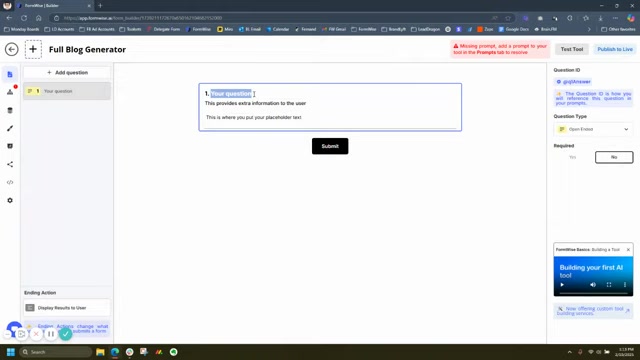Open the Miro bookmark
Viewport: 640px width, 360px height.
(x=225, y=29)
